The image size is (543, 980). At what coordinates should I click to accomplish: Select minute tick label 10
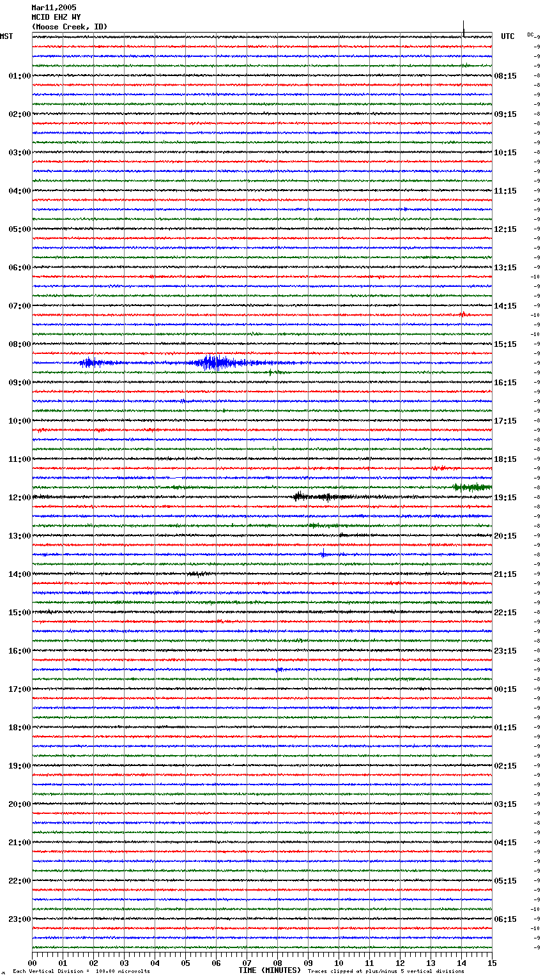(x=339, y=963)
